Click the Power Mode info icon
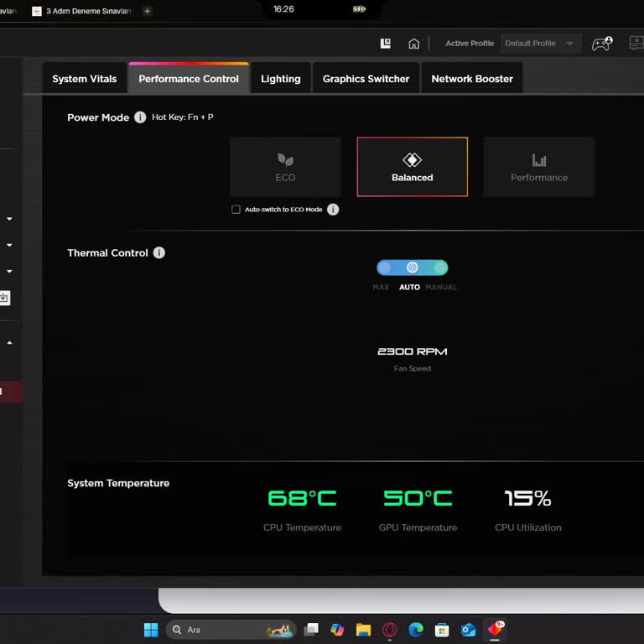Image resolution: width=644 pixels, height=644 pixels. pos(140,117)
